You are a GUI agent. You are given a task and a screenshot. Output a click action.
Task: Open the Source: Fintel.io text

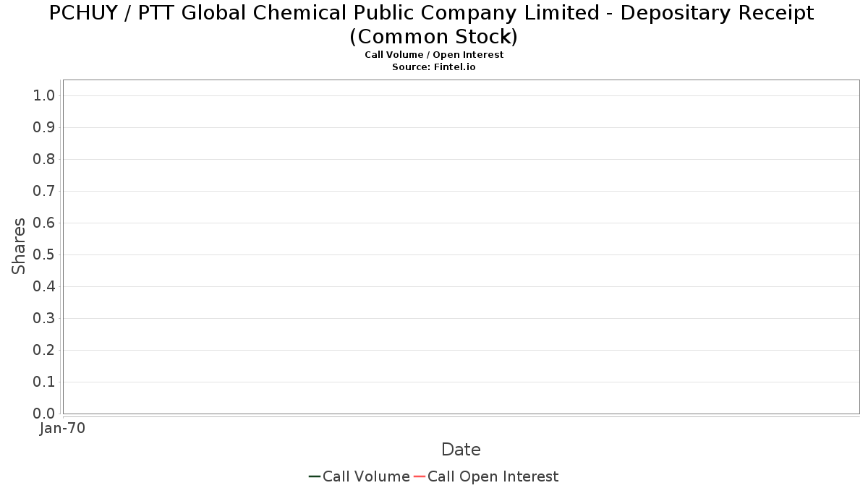(x=434, y=67)
